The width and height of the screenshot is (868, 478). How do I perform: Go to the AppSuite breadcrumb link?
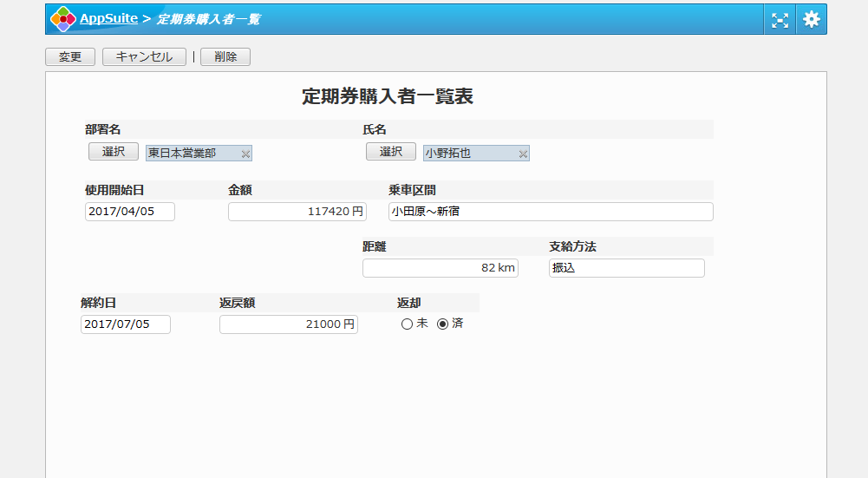(108, 18)
